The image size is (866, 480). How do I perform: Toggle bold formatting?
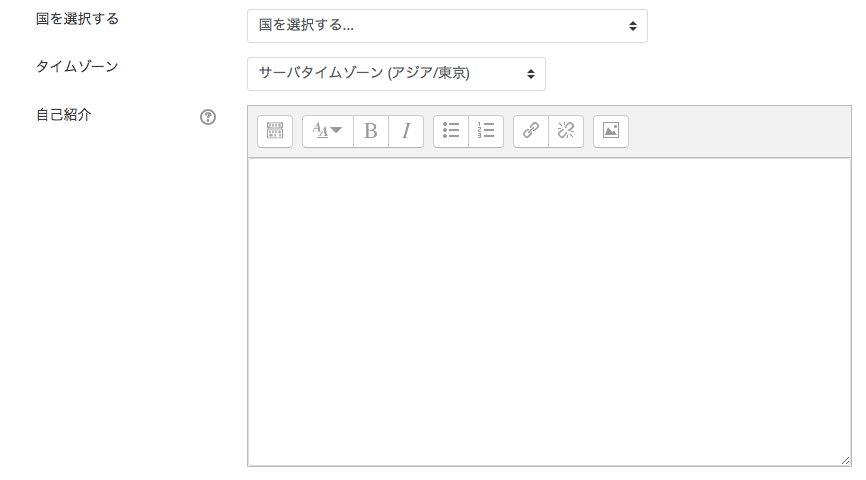tap(371, 131)
